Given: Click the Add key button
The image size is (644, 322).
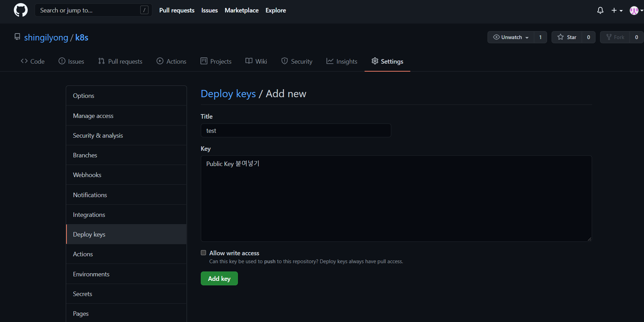Looking at the screenshot, I should tap(219, 278).
